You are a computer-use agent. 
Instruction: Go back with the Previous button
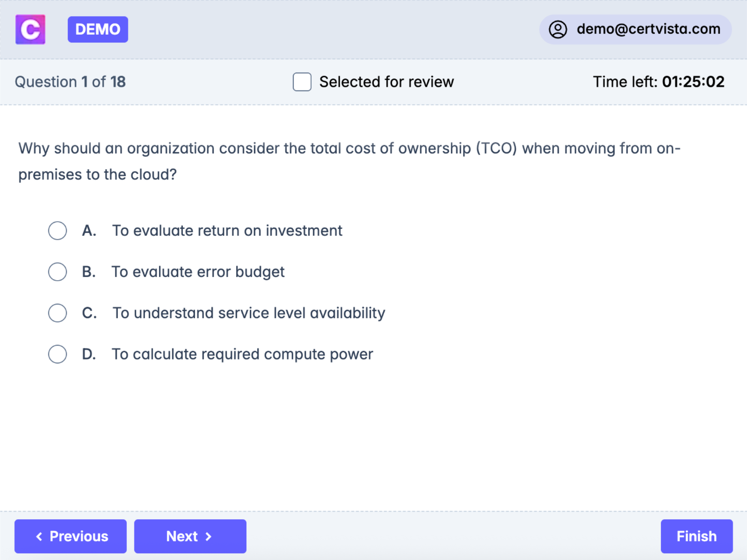click(x=71, y=536)
